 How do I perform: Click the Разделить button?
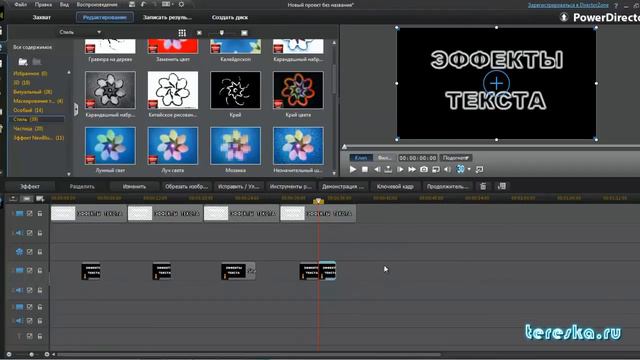82,186
